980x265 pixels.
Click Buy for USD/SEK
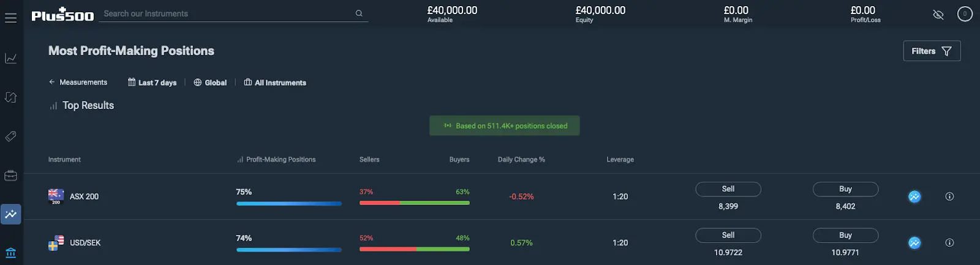[x=845, y=236]
